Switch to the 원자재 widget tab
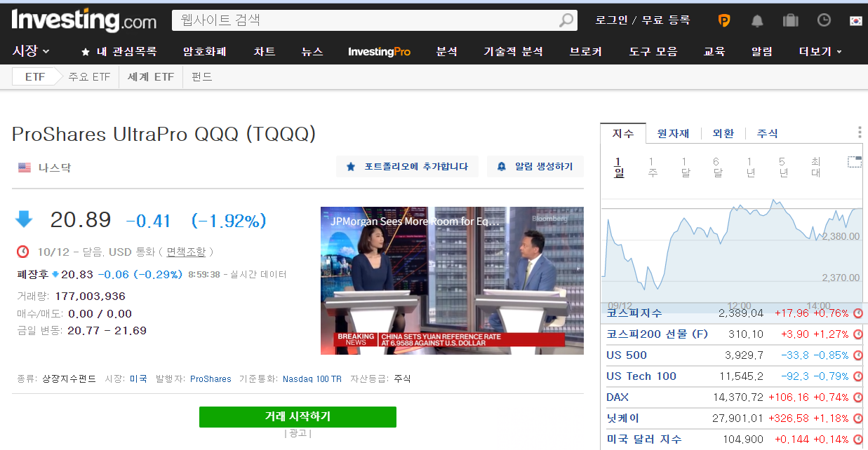This screenshot has width=868, height=450. 673,133
